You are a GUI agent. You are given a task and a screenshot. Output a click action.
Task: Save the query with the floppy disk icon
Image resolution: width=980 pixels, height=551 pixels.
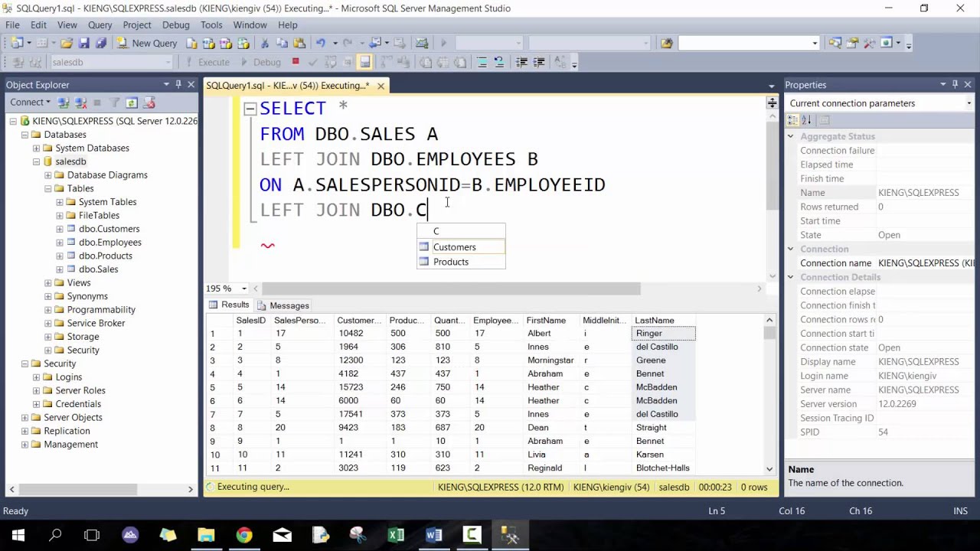(83, 44)
